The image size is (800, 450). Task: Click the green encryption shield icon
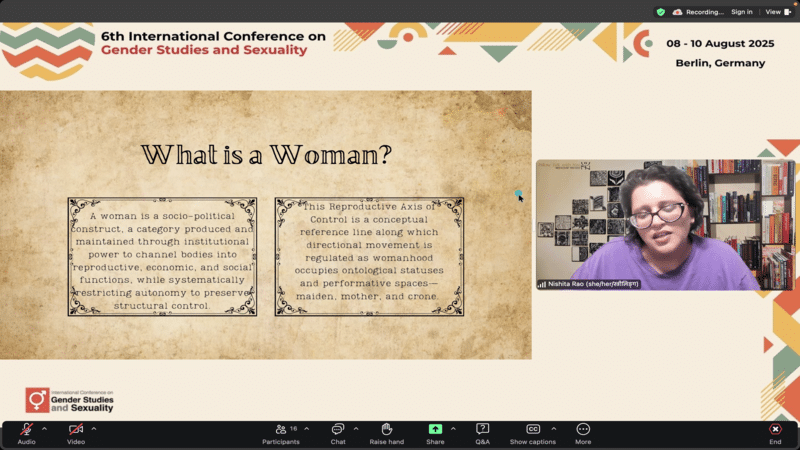[660, 12]
